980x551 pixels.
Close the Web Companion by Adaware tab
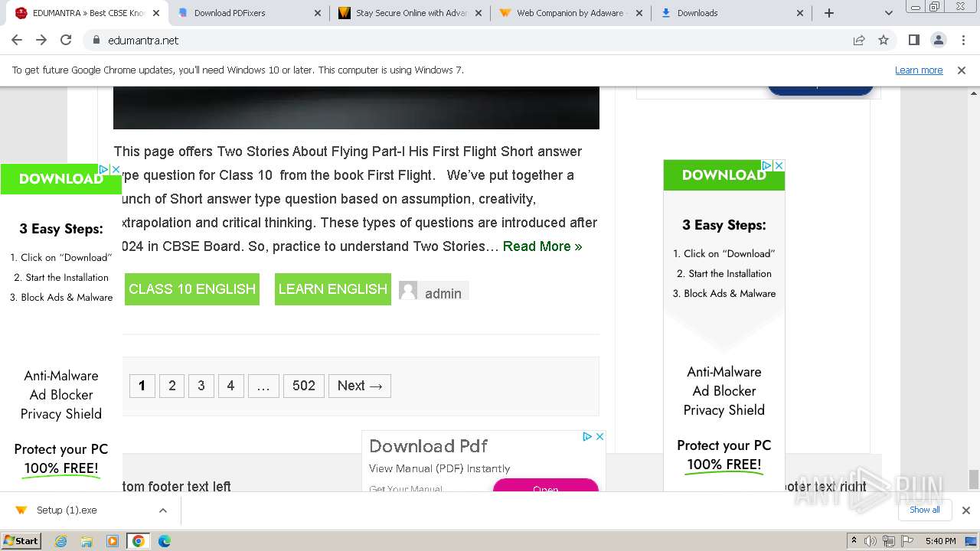tap(640, 13)
